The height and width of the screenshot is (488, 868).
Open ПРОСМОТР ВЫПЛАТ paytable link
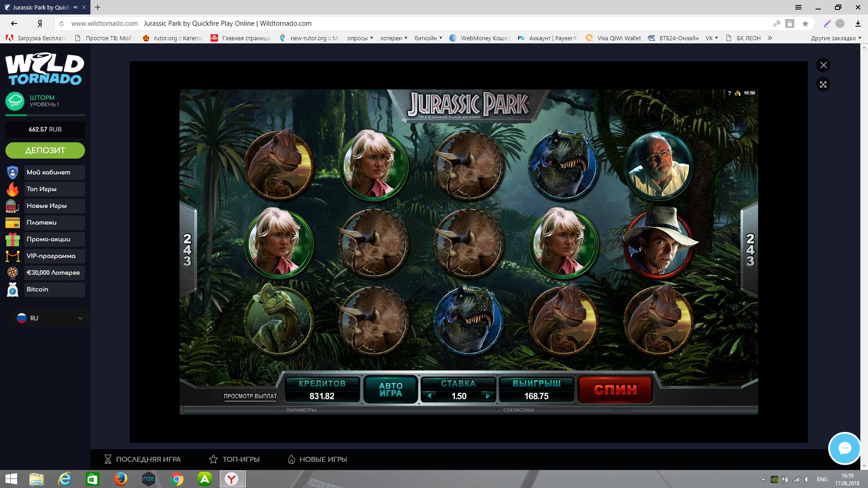250,396
